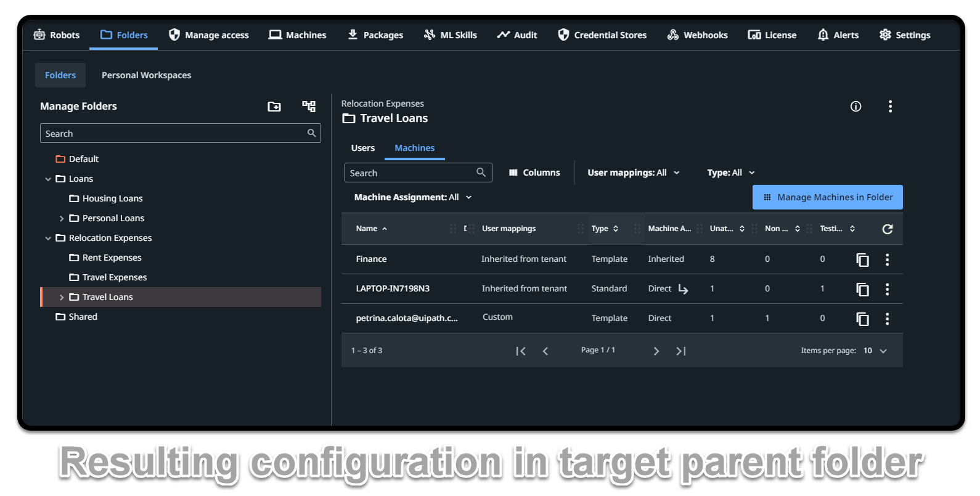
Task: Click the create new folder icon
Action: pos(274,107)
